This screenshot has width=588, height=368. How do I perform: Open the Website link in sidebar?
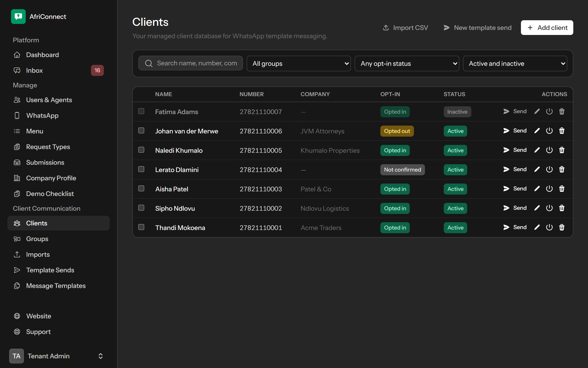point(59,316)
